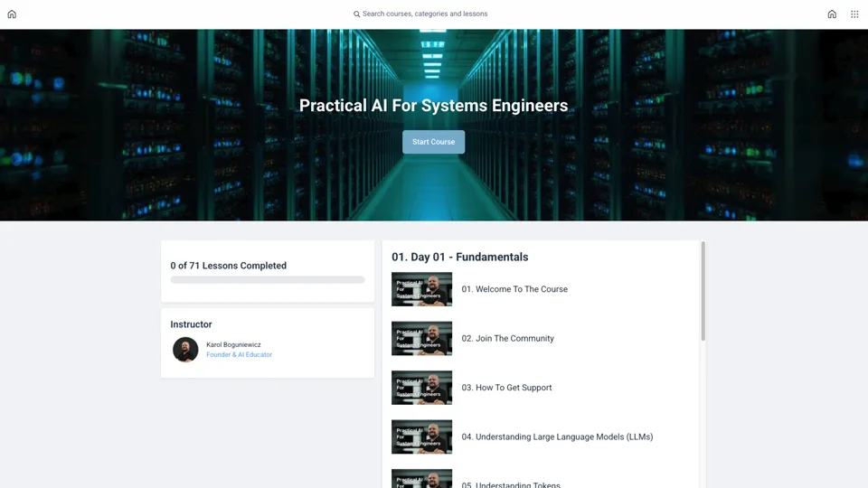Click the lessons completed progress bar
868x488 pixels.
click(268, 280)
